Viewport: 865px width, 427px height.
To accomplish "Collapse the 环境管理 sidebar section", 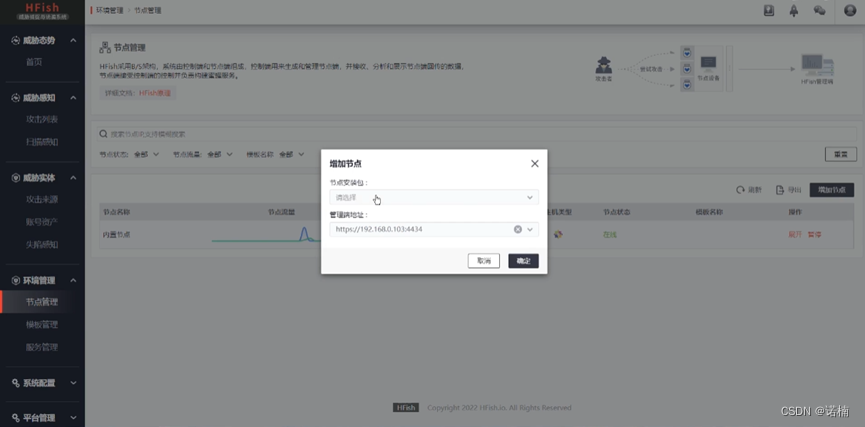I will 73,280.
